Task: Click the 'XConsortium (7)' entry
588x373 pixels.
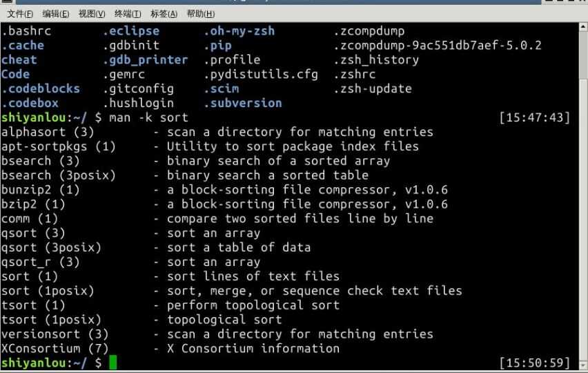Action: coord(55,349)
